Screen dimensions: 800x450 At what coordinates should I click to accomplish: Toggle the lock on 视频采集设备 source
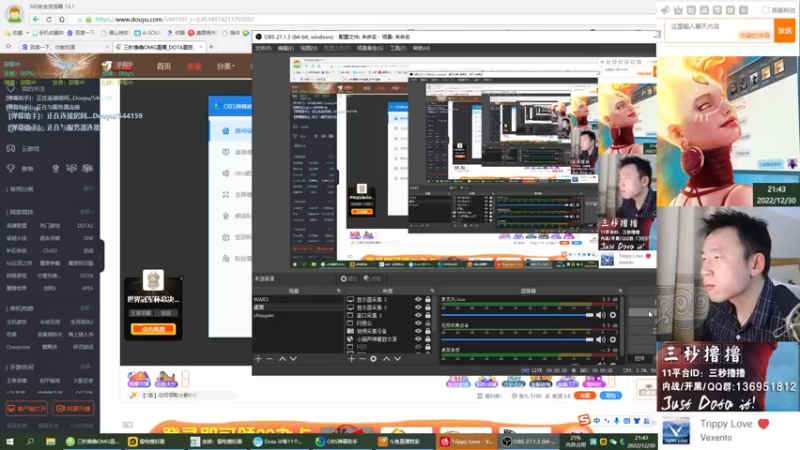coord(428,331)
